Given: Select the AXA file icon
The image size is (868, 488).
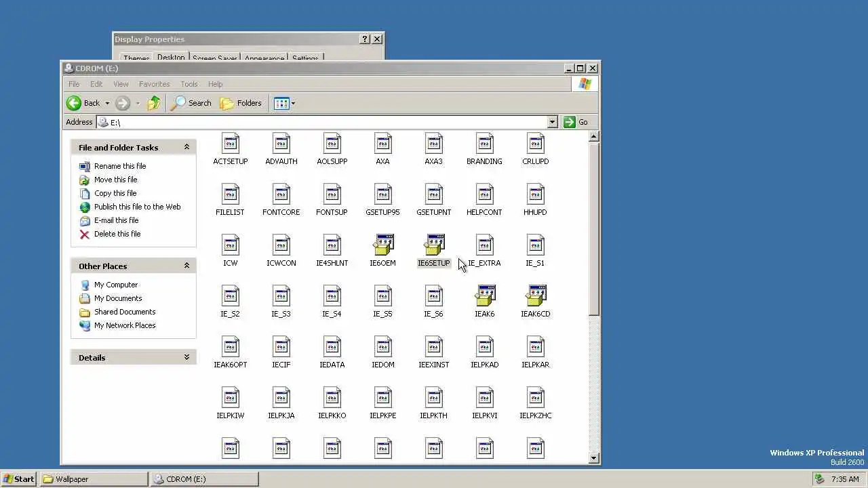Looking at the screenshot, I should tap(383, 144).
